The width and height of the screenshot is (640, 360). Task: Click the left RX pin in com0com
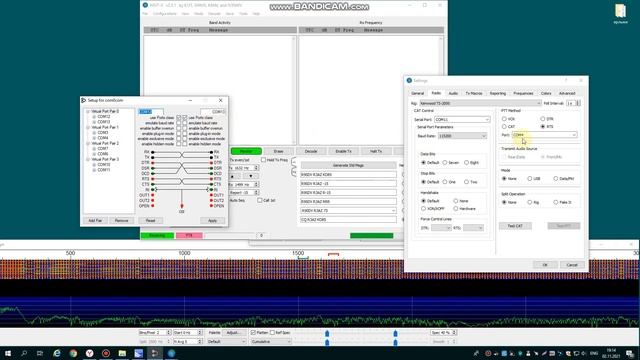(153, 152)
